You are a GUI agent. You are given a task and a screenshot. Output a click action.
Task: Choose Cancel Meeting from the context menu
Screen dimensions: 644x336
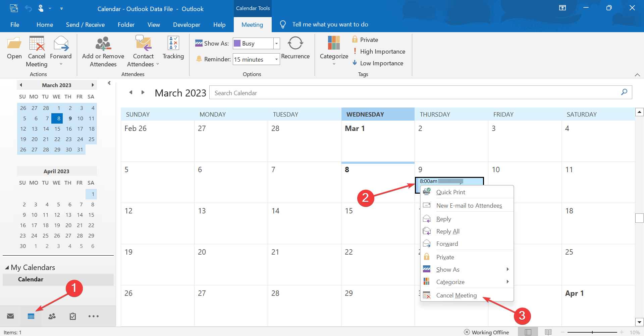point(456,295)
